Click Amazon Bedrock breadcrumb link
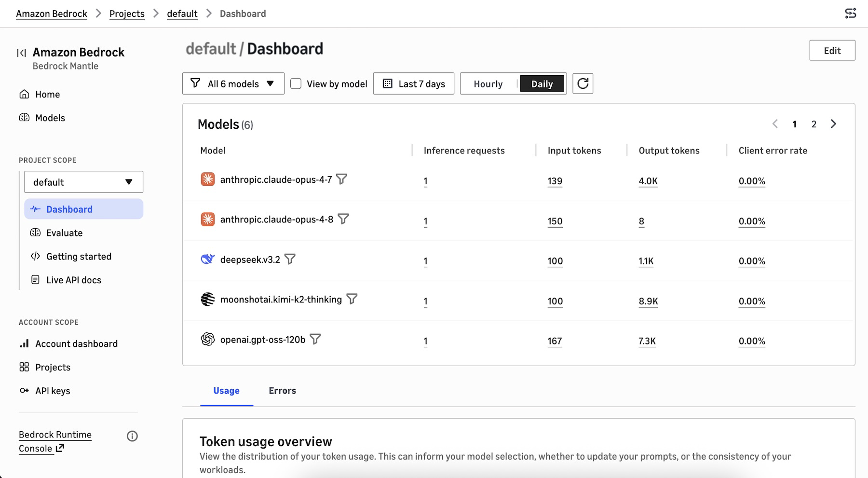Viewport: 868px width, 478px height. pos(52,14)
